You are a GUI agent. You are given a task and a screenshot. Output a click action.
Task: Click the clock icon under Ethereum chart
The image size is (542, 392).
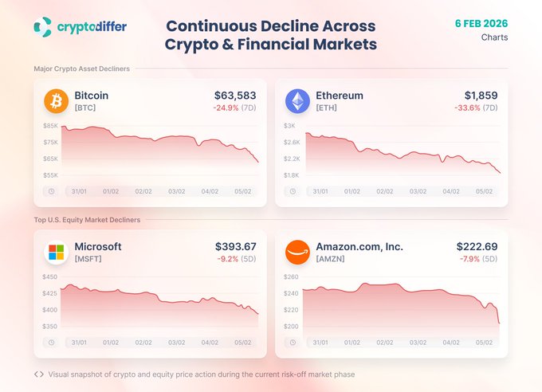click(x=293, y=191)
